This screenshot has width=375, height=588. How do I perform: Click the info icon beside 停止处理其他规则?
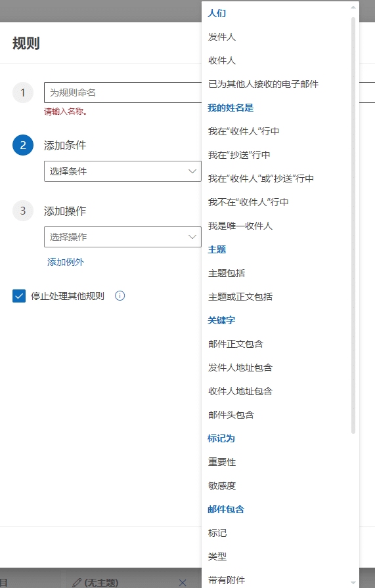(x=120, y=296)
